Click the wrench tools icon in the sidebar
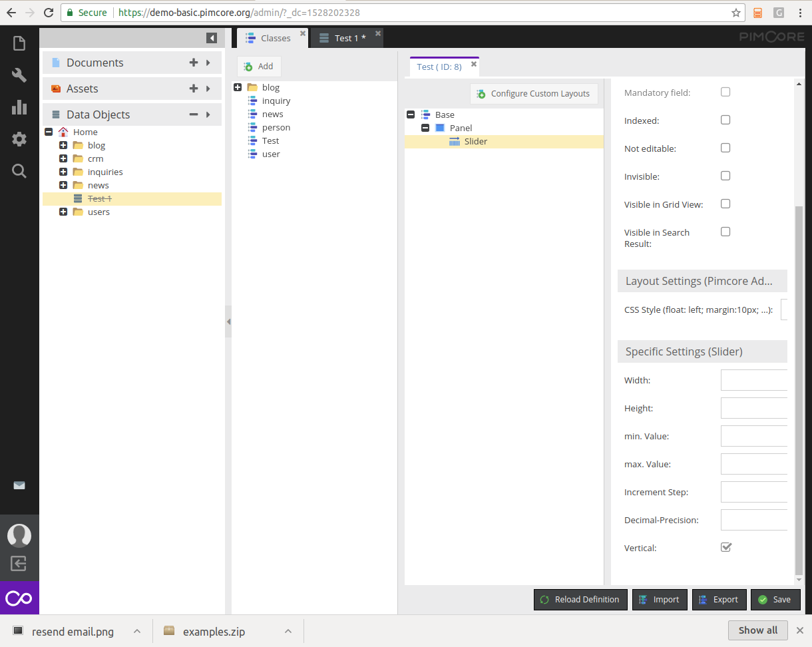This screenshot has width=812, height=647. click(19, 75)
